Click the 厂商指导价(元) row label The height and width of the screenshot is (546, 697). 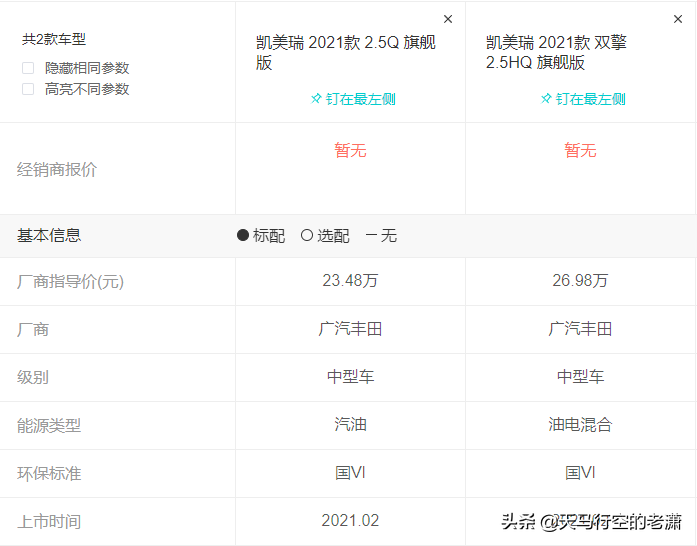coord(70,281)
